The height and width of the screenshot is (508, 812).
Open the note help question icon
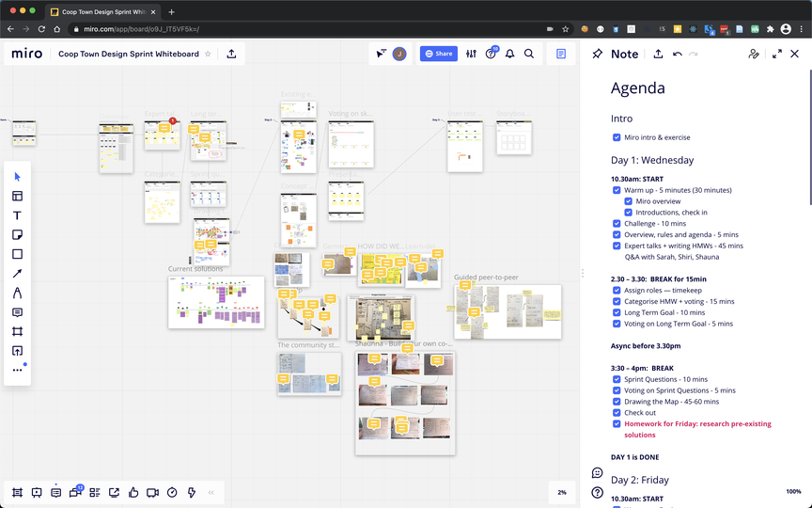coord(597,492)
